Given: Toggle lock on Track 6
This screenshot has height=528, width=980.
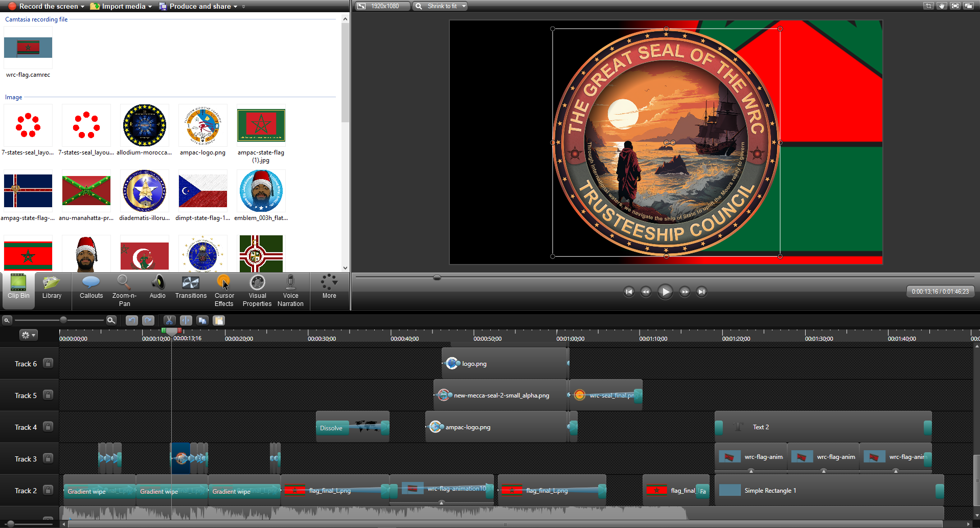Looking at the screenshot, I should (48, 363).
